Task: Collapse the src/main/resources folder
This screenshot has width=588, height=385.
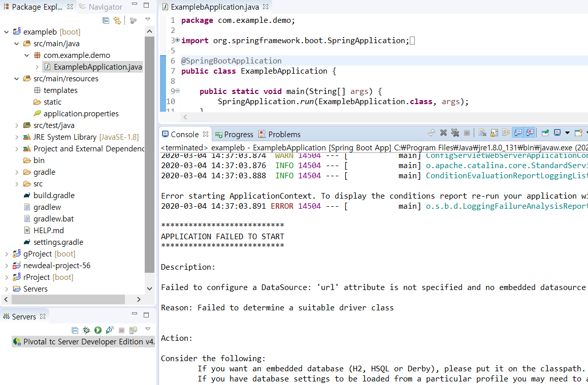Action: point(16,79)
